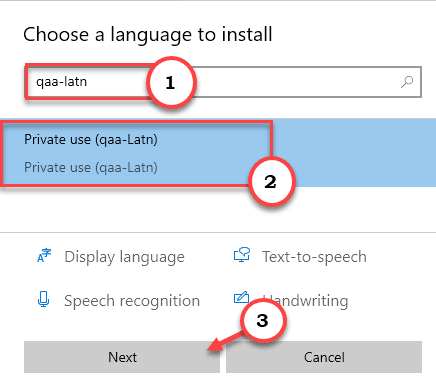Screen dimensions: 436x382
Task: Click the blue highlighted area beside the result
Action: (x=354, y=153)
